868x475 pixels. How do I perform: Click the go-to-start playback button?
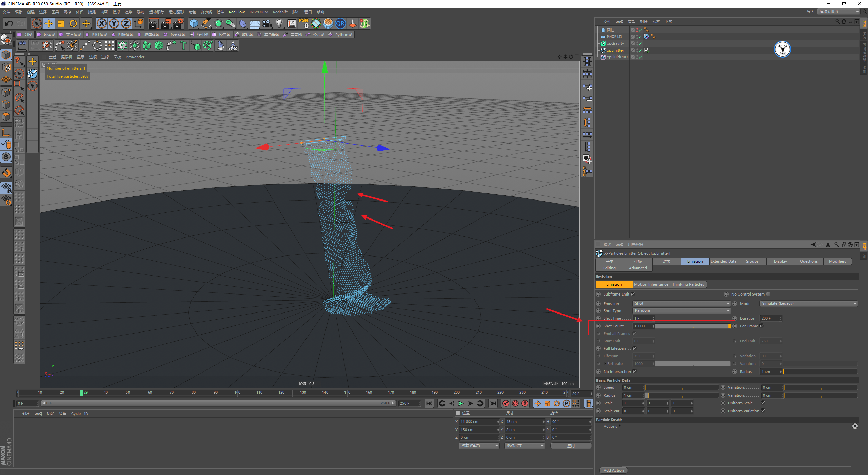[429, 403]
